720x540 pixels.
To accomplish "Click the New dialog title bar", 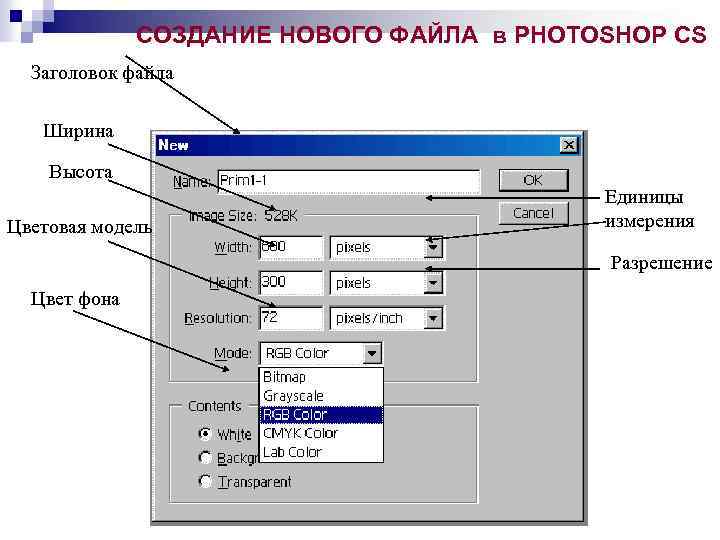I will pyautogui.click(x=367, y=145).
